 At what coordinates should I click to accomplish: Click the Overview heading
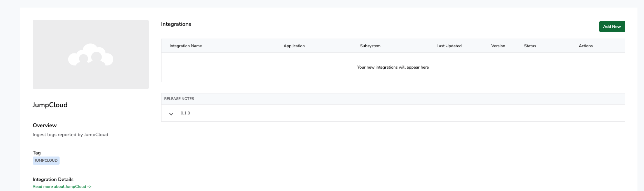tap(45, 125)
